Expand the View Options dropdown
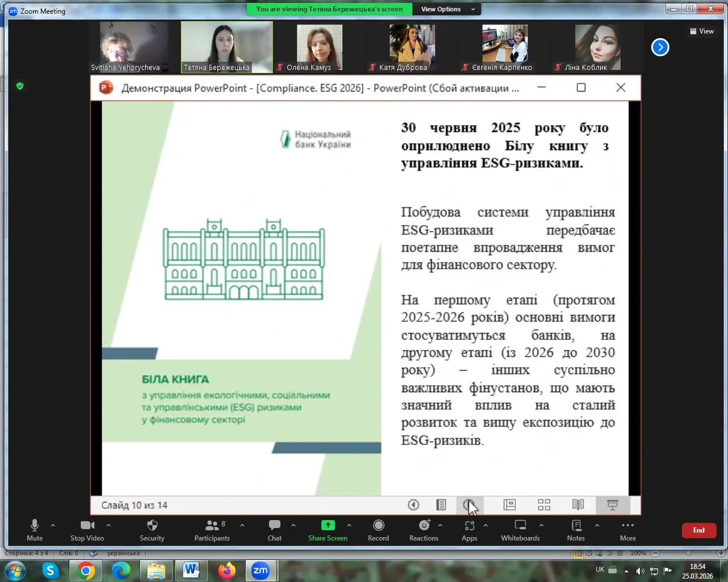 [x=448, y=9]
